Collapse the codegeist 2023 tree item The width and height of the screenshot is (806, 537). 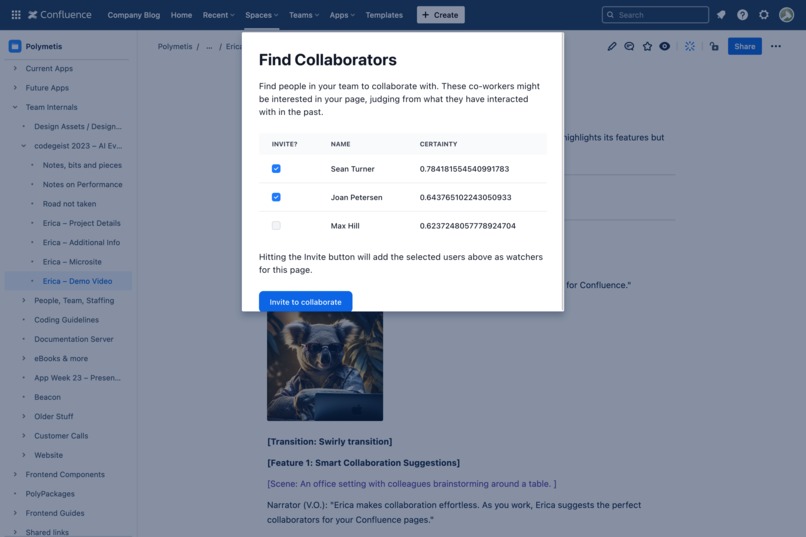coord(24,145)
